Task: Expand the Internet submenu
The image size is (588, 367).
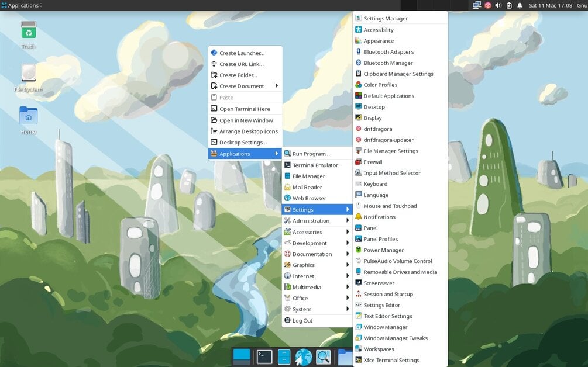Action: pos(317,276)
